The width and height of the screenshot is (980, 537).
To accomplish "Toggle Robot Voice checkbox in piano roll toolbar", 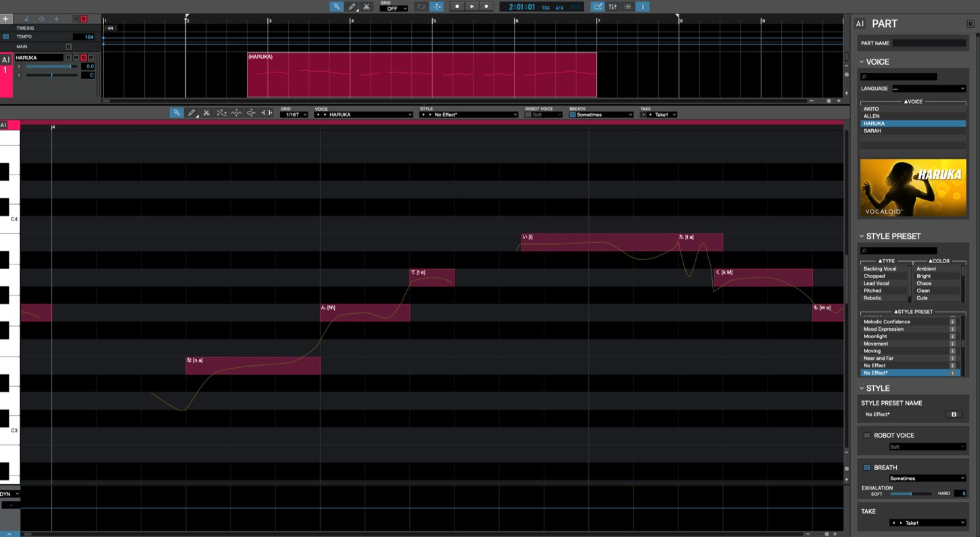I will pyautogui.click(x=528, y=115).
